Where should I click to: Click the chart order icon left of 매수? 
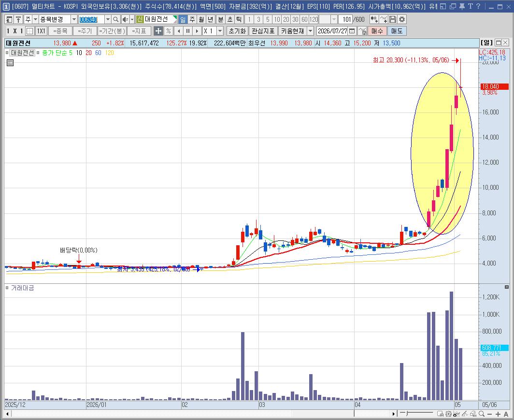(362, 31)
